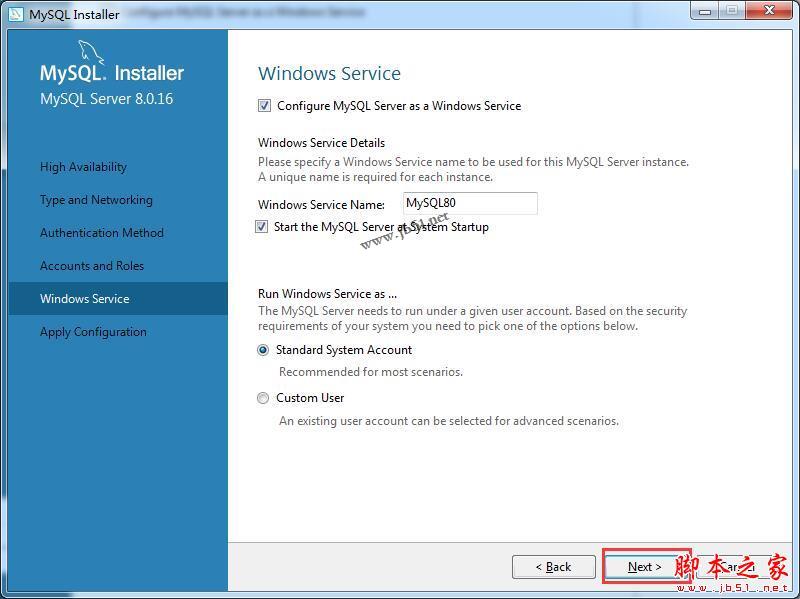The width and height of the screenshot is (800, 599).
Task: Navigate to Accounts and Roles
Action: point(92,265)
